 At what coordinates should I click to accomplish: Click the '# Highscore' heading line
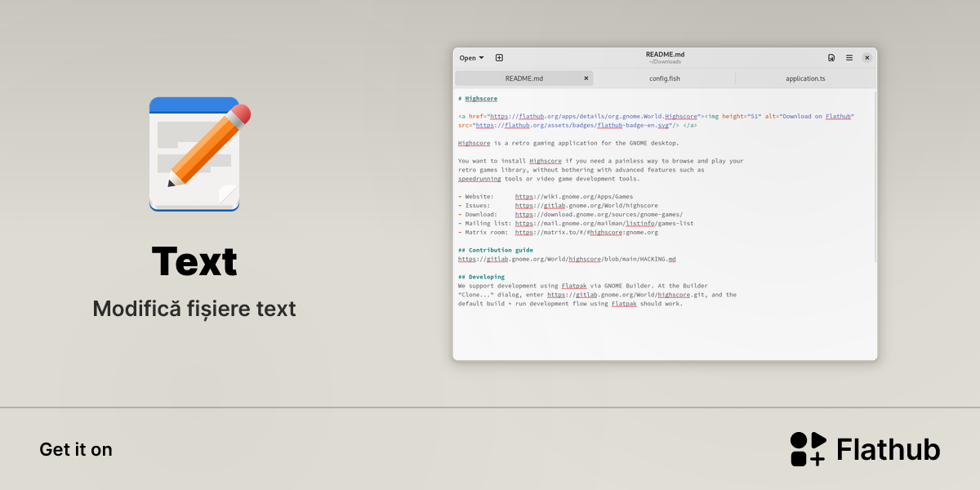coord(478,99)
